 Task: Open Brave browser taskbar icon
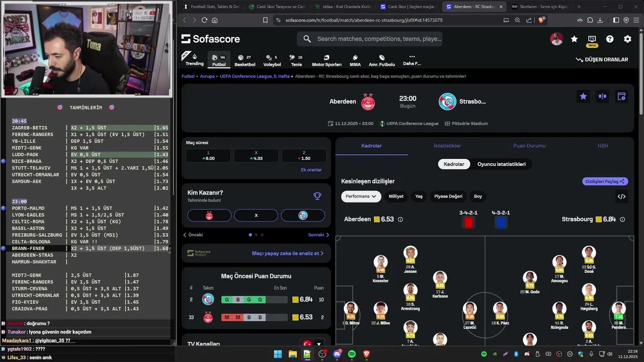(x=366, y=354)
